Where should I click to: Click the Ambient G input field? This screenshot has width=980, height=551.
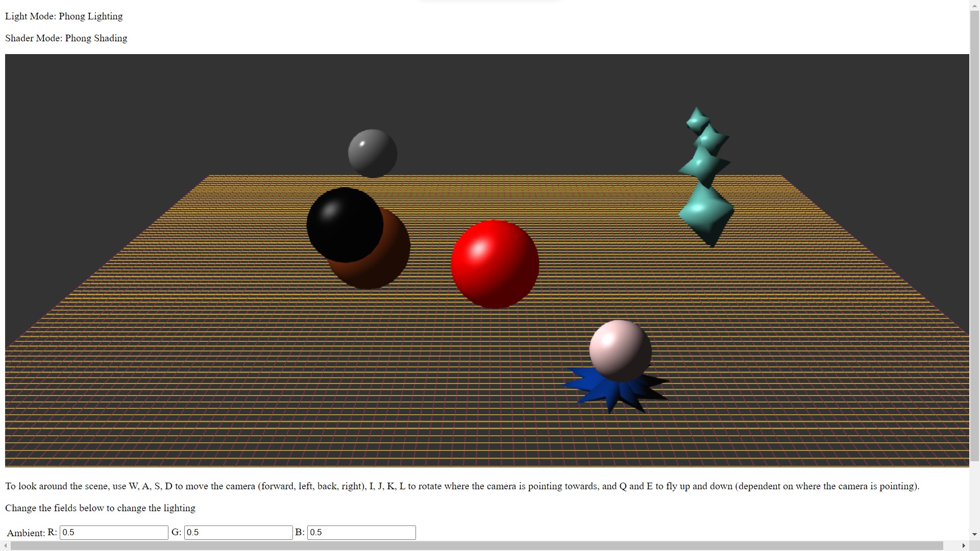[x=238, y=532]
